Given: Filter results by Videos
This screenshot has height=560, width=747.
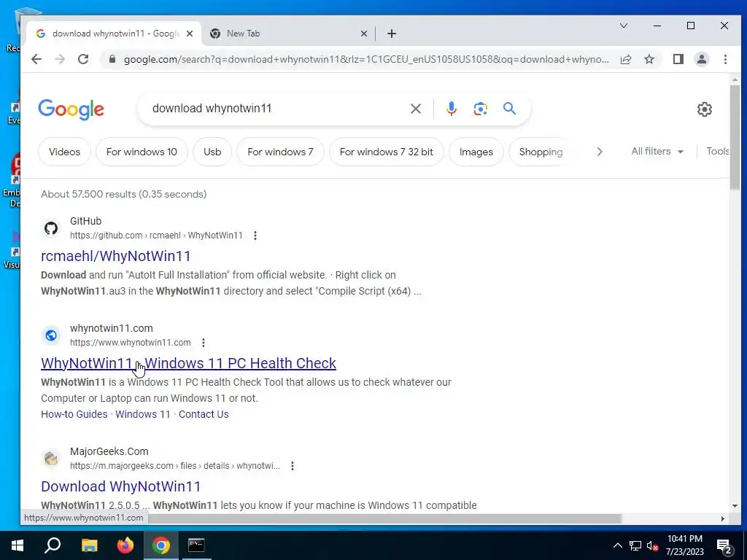Looking at the screenshot, I should point(64,152).
